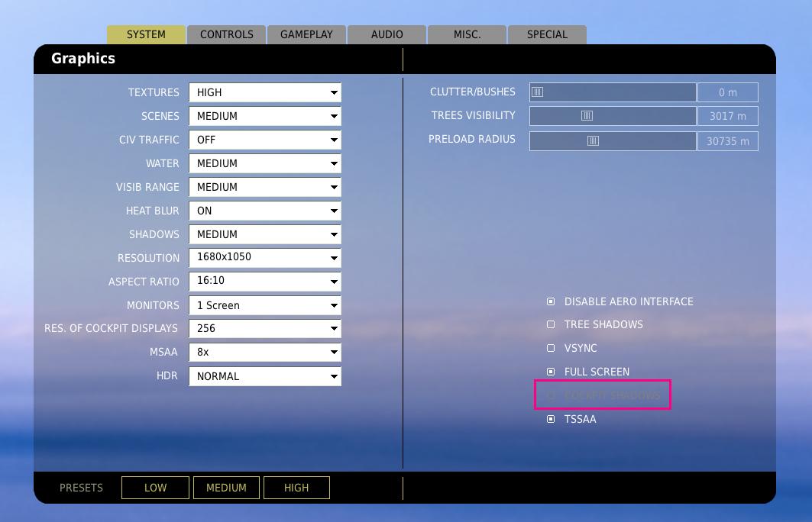The height and width of the screenshot is (522, 812).
Task: Click the RES. OF COCKPIT DISPLAYS label
Action: 111,328
